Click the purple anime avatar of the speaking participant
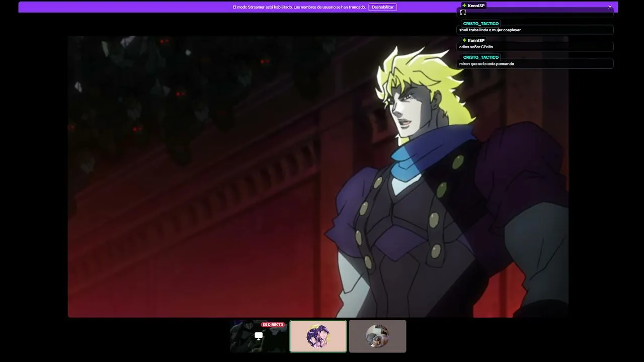644x362 pixels. [x=318, y=336]
